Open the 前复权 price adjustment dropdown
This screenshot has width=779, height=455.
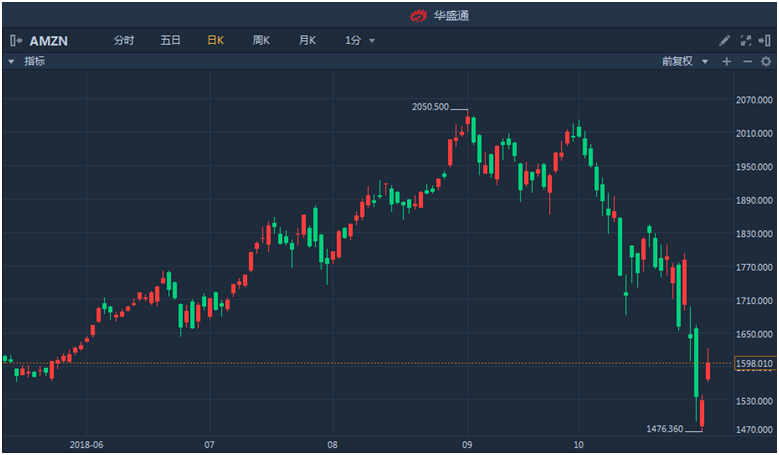(685, 61)
